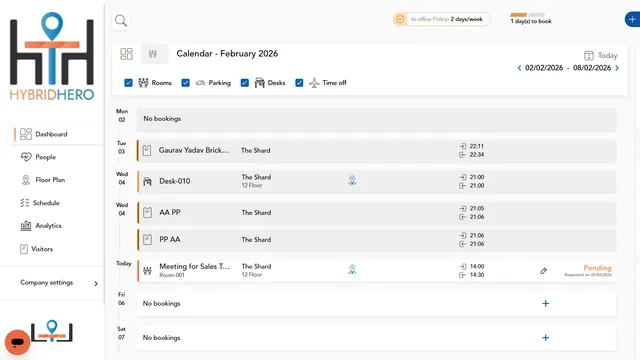Open Dashboard in sidebar
The width and height of the screenshot is (640, 360).
(51, 134)
